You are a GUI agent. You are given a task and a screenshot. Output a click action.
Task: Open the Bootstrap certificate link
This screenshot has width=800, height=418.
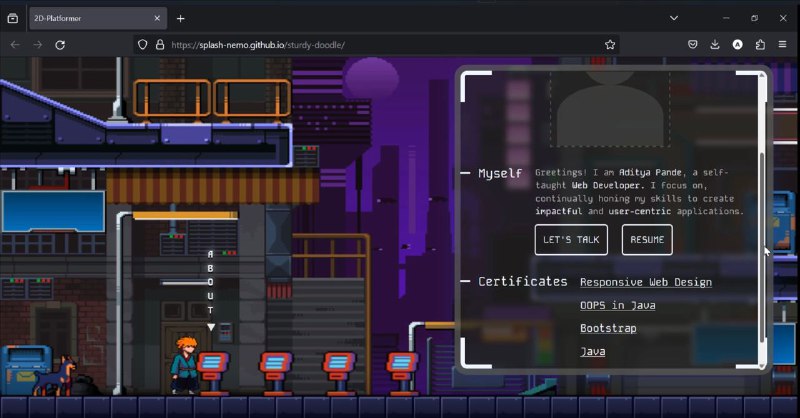point(608,328)
